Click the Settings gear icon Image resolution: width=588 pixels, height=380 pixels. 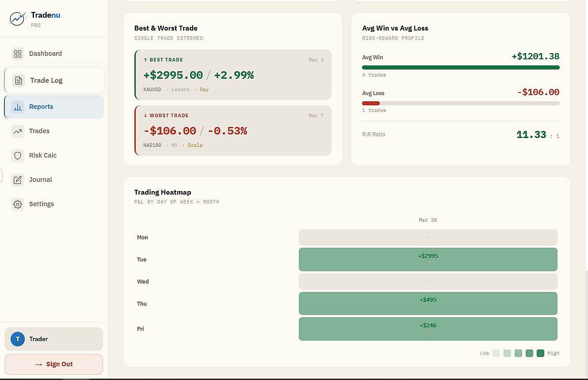[18, 204]
